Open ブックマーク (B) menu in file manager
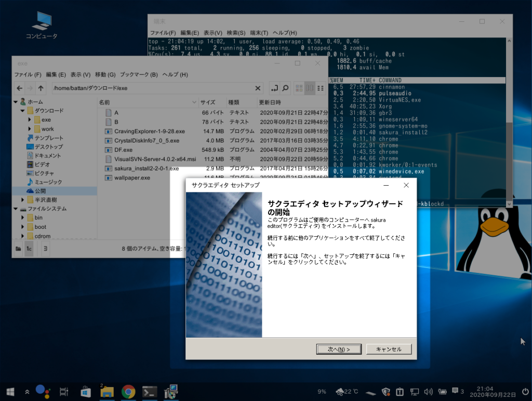The image size is (532, 401). click(x=139, y=75)
